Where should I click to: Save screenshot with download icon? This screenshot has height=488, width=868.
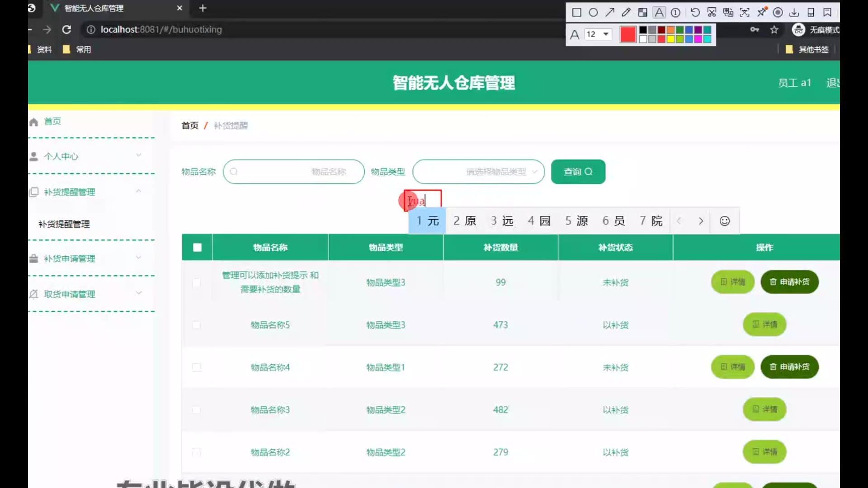(x=794, y=13)
